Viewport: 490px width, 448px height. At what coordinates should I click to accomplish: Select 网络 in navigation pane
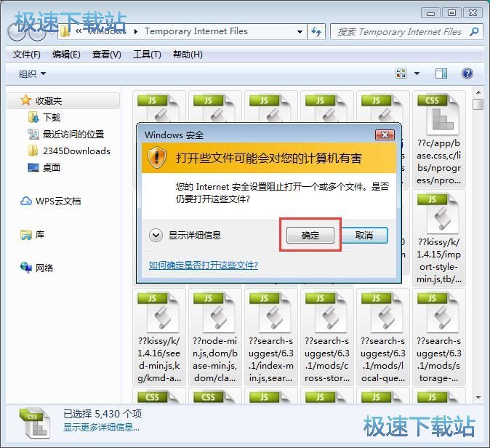click(x=44, y=268)
